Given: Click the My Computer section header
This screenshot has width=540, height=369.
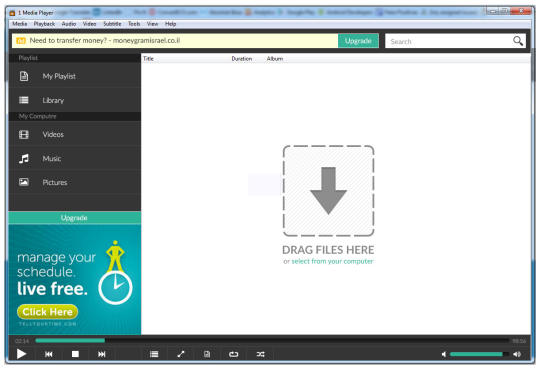Looking at the screenshot, I should 74,116.
